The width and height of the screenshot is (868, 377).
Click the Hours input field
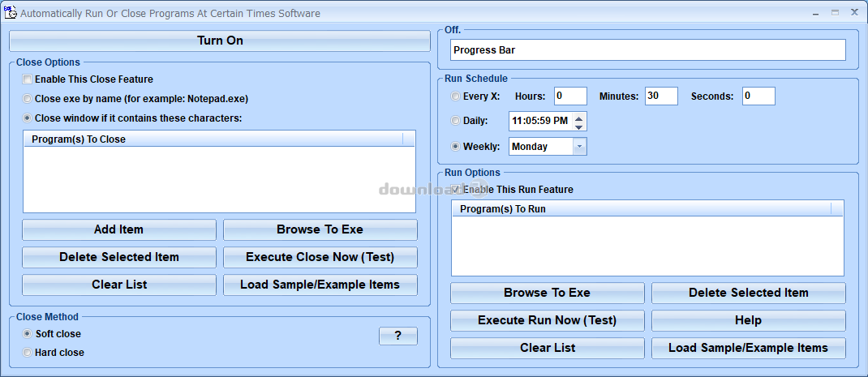click(570, 96)
